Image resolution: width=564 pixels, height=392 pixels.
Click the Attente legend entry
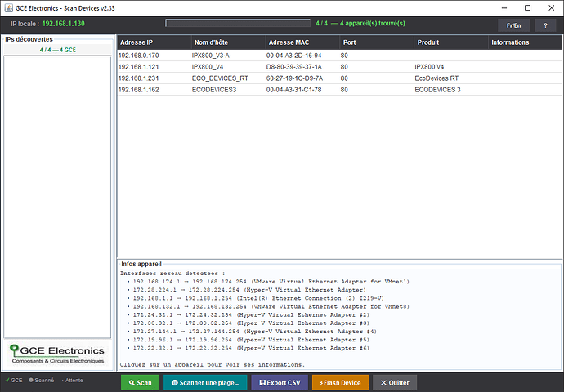(x=72, y=380)
